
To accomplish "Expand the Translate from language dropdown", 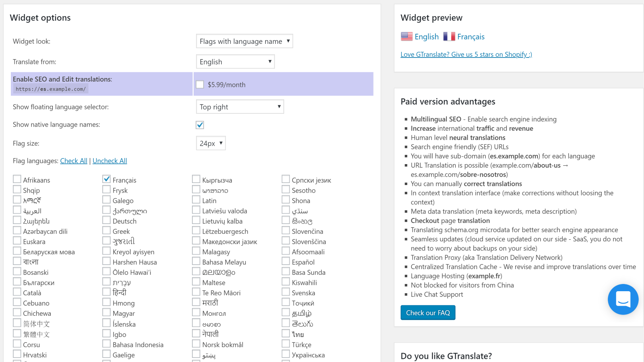I will pyautogui.click(x=235, y=62).
